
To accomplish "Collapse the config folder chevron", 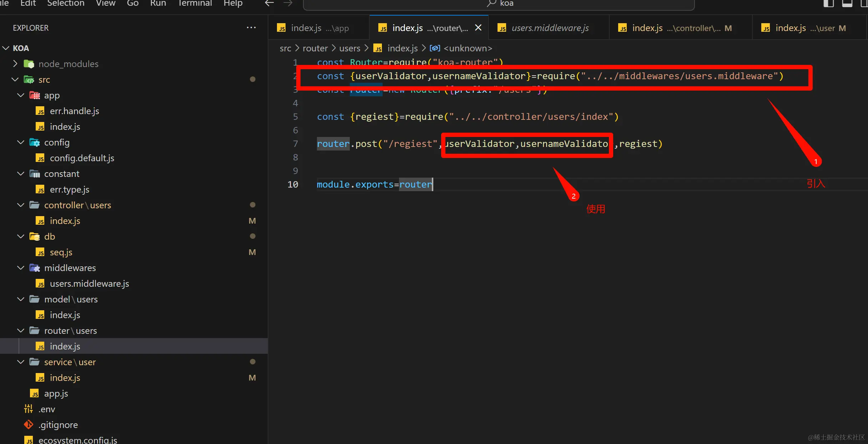I will click(21, 142).
